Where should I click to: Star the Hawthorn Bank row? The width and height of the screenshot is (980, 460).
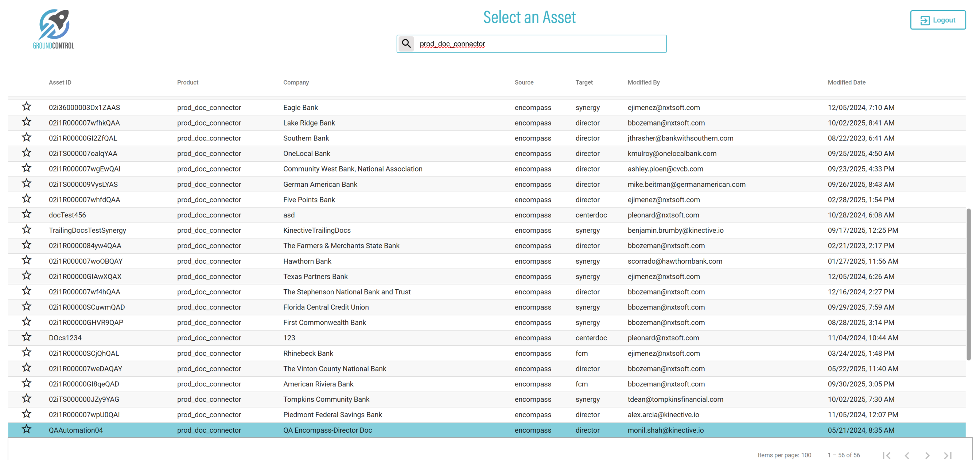tap(26, 260)
